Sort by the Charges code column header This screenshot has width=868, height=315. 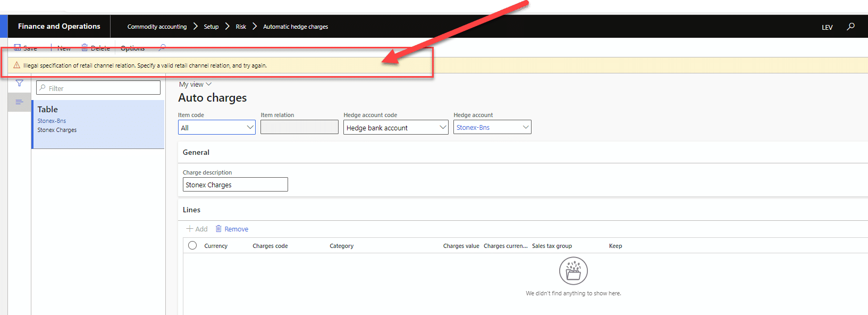point(270,246)
